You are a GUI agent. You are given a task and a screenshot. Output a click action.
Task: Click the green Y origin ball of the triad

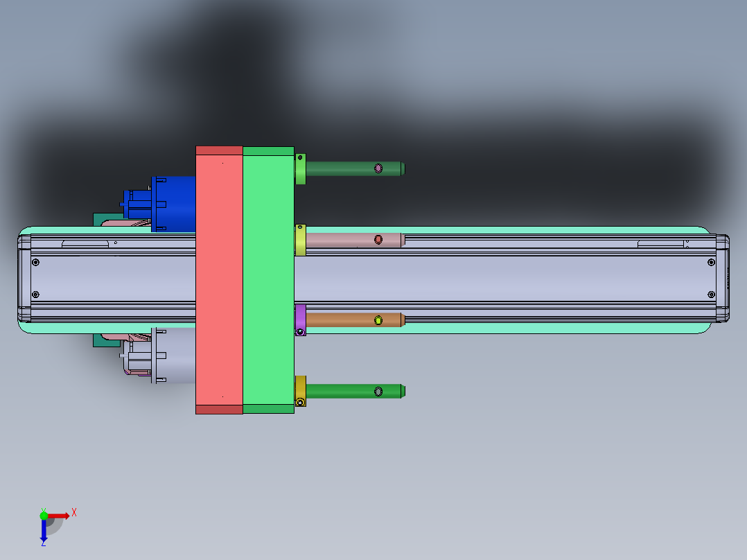(44, 516)
